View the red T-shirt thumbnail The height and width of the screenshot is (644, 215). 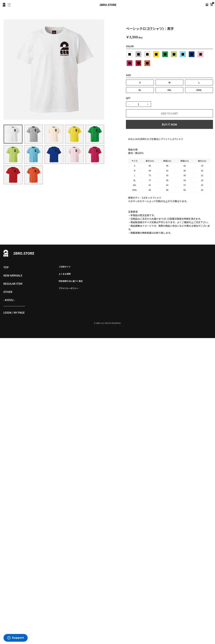click(x=13, y=175)
